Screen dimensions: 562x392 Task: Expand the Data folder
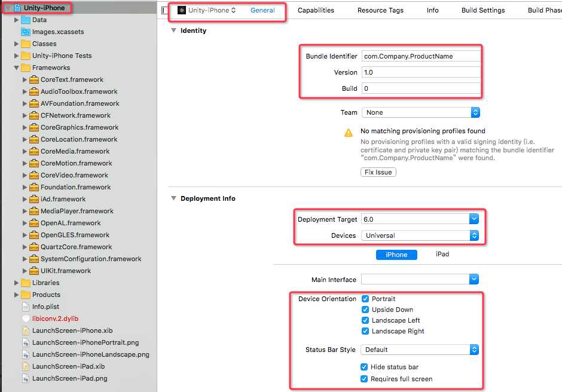click(16, 20)
